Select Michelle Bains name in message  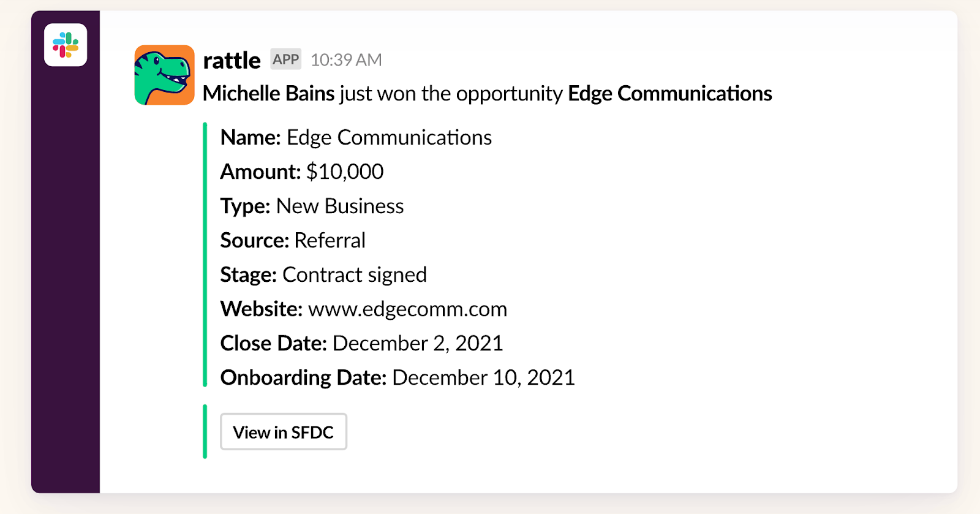pyautogui.click(x=269, y=93)
